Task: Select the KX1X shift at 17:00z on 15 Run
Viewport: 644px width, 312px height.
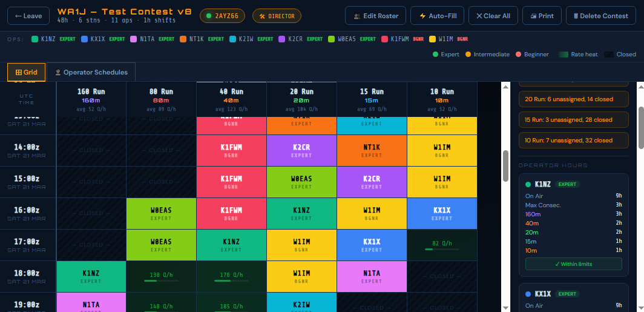Action: tap(372, 245)
